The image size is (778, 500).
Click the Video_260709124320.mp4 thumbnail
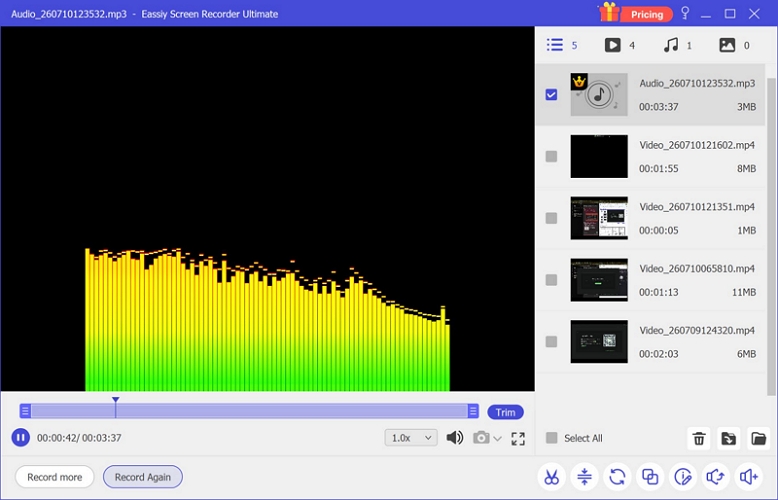pyautogui.click(x=599, y=341)
